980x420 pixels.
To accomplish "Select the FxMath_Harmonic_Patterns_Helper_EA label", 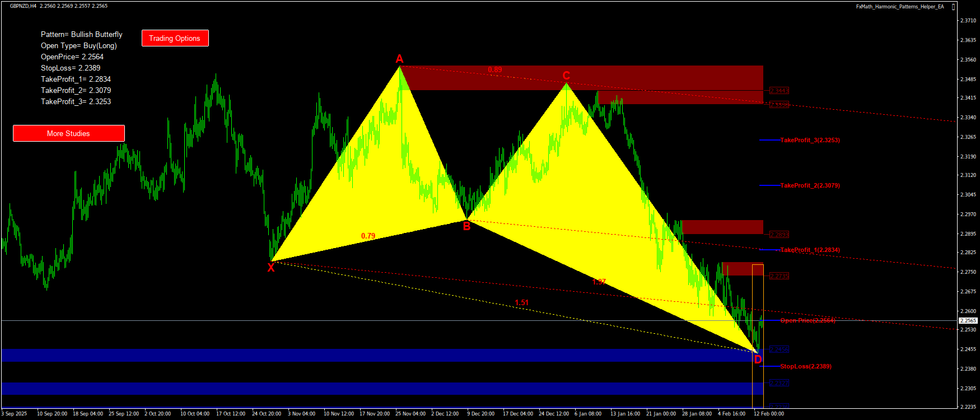I will pos(900,7).
